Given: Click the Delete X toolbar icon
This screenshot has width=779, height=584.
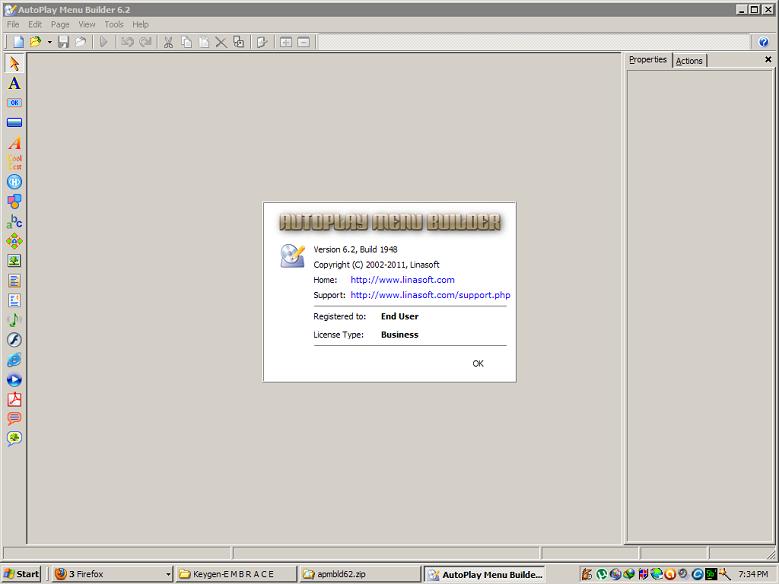Looking at the screenshot, I should click(221, 42).
